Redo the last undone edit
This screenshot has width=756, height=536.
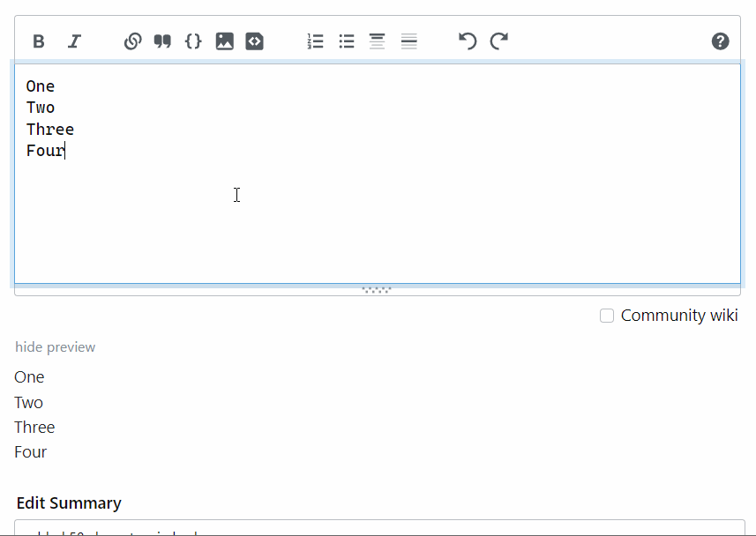pyautogui.click(x=499, y=41)
